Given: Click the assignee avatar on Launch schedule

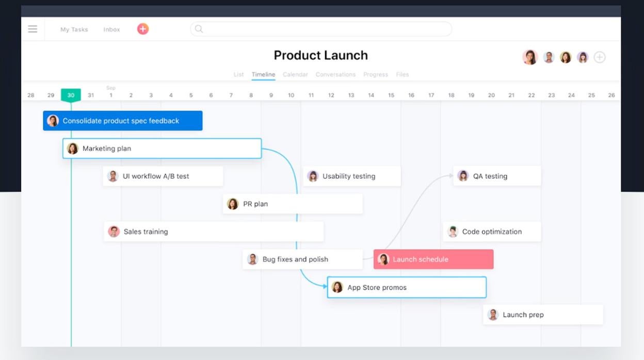Looking at the screenshot, I should (x=384, y=259).
